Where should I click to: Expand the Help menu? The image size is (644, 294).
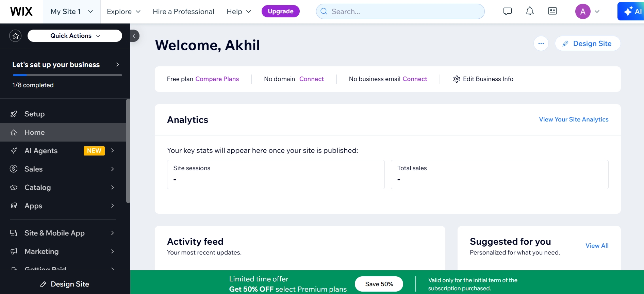pyautogui.click(x=239, y=12)
